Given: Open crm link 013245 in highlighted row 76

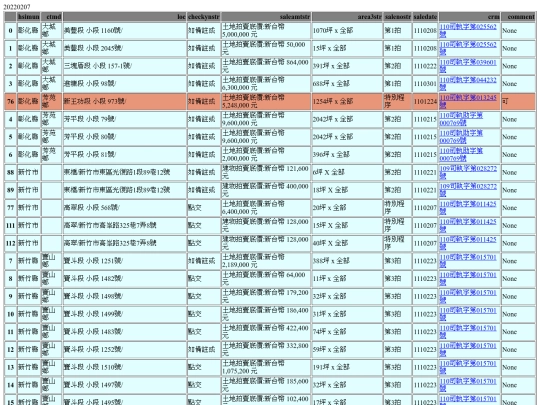Looking at the screenshot, I should pyautogui.click(x=468, y=101).
